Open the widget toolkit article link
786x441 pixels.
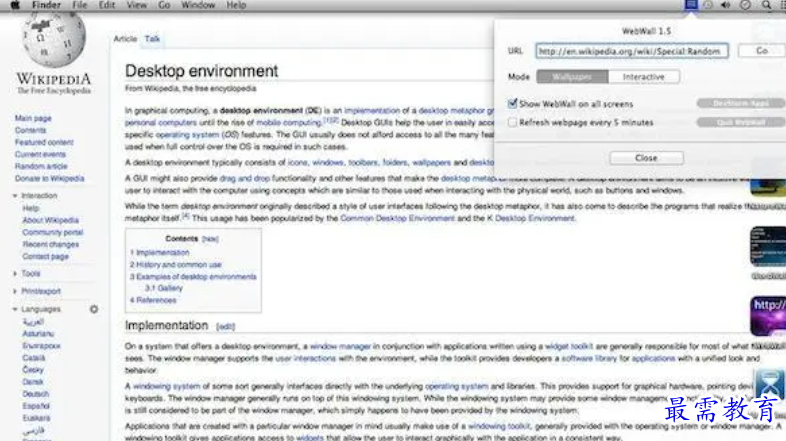(569, 346)
